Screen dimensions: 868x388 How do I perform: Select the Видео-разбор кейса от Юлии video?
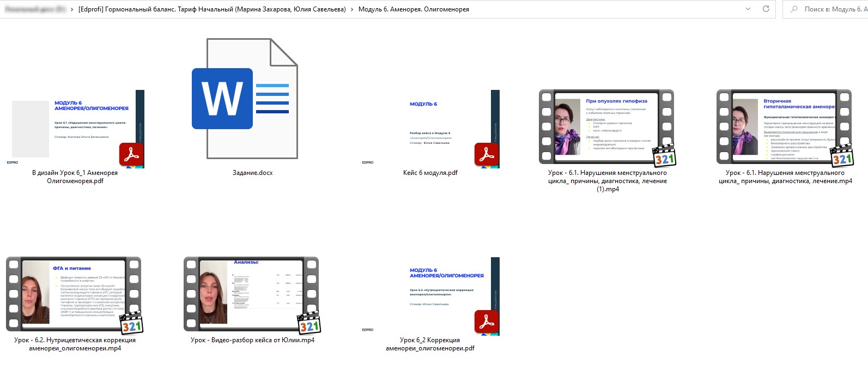(x=251, y=294)
